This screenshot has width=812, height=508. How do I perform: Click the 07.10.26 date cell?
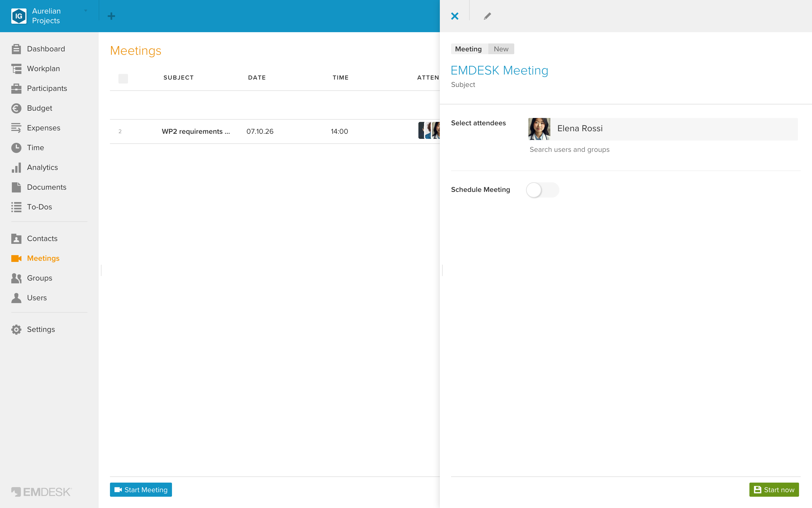click(260, 131)
